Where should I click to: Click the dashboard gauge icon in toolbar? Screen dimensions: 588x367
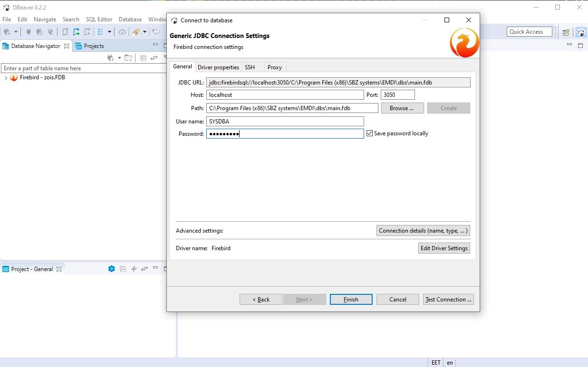[x=122, y=32]
